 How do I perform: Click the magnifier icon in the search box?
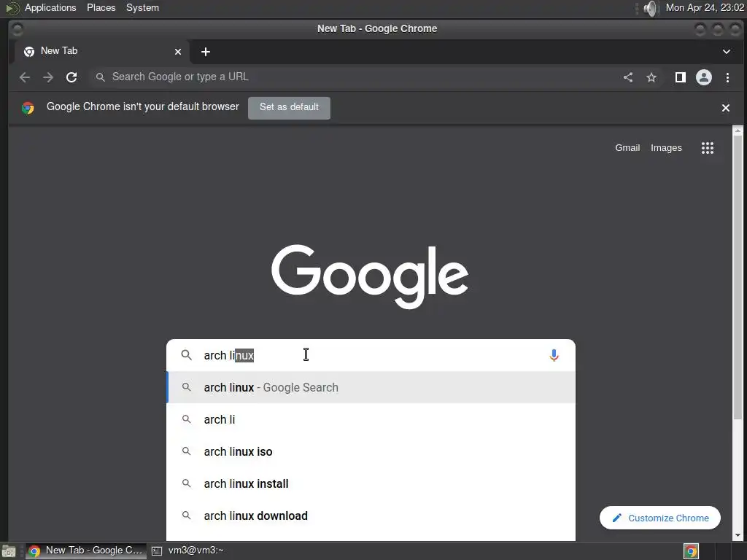[186, 355]
